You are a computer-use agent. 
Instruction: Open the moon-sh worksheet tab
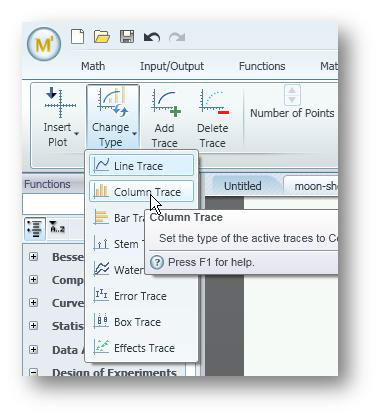pyautogui.click(x=312, y=186)
